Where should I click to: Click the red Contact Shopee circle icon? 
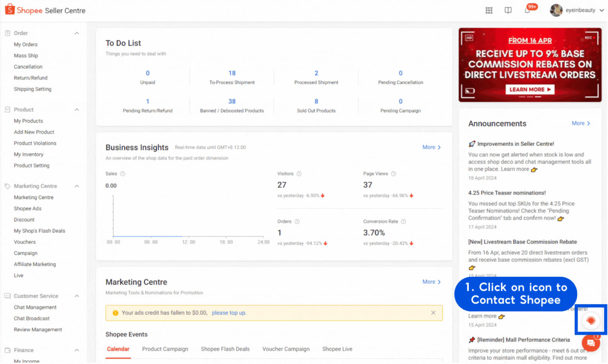(x=591, y=321)
